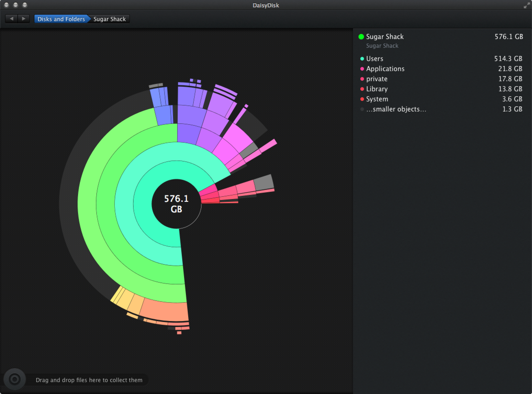This screenshot has height=394, width=532.
Task: Open the Disks and Folders breadcrumb
Action: [61, 19]
